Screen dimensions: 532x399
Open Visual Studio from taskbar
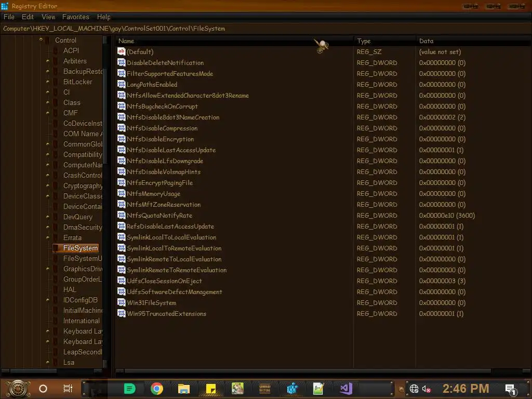[346, 389]
